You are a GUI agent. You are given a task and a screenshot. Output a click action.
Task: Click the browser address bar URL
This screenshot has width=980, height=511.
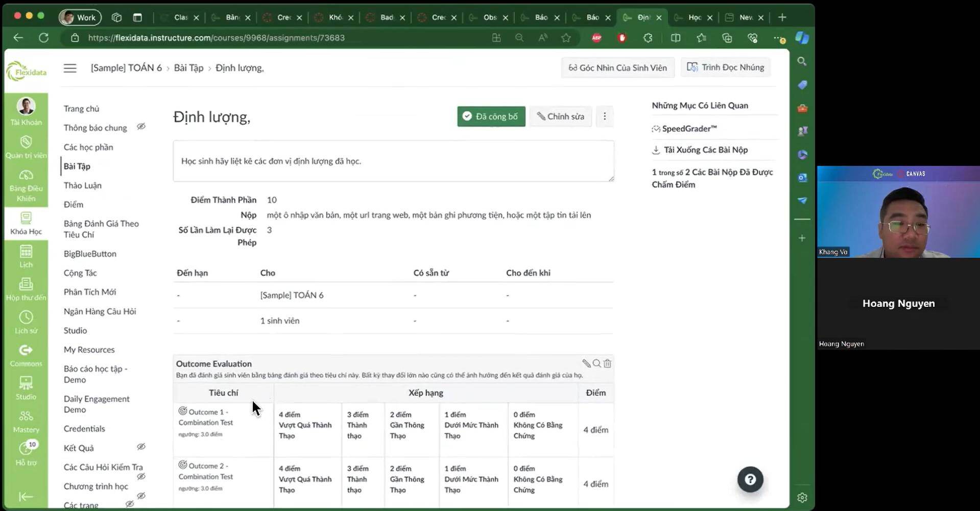[216, 38]
